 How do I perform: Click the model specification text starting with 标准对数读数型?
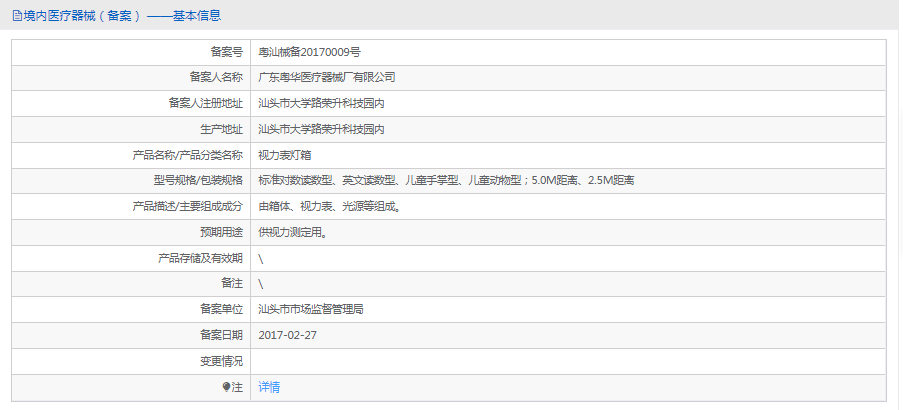(x=446, y=181)
